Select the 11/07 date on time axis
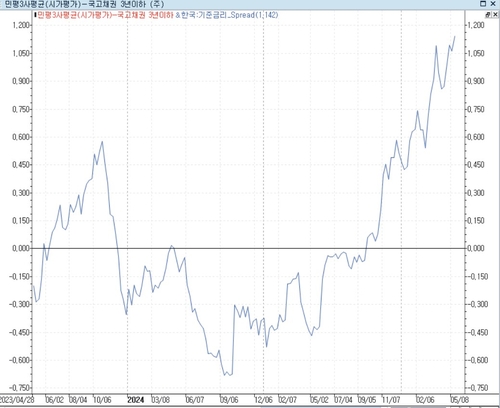This screenshot has height=408, width=500. pos(391,399)
